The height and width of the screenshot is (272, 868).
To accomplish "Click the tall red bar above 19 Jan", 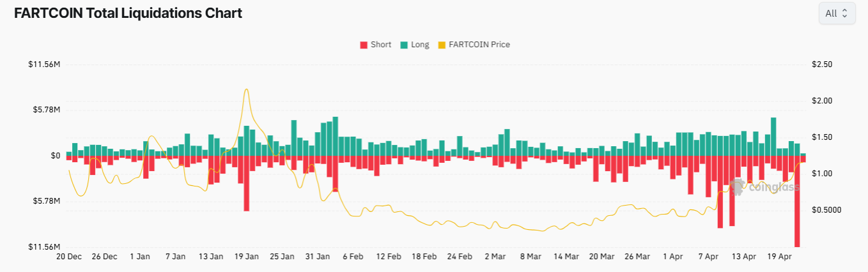I will tap(246, 183).
